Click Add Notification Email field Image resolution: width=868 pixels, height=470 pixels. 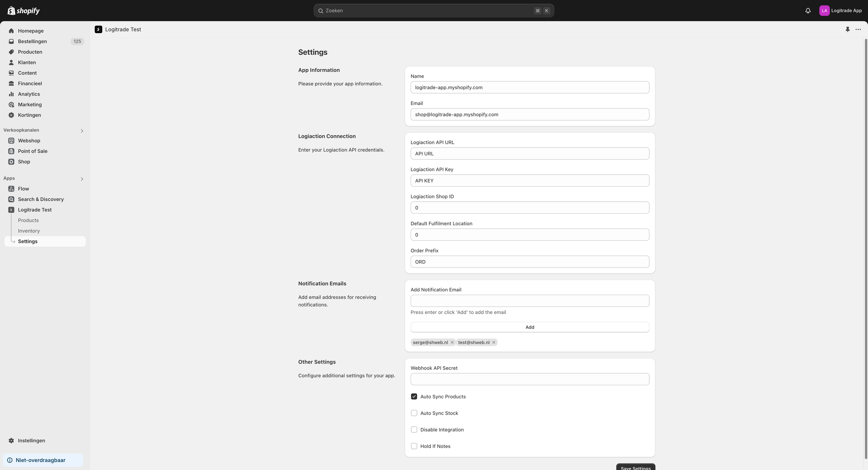tap(530, 301)
